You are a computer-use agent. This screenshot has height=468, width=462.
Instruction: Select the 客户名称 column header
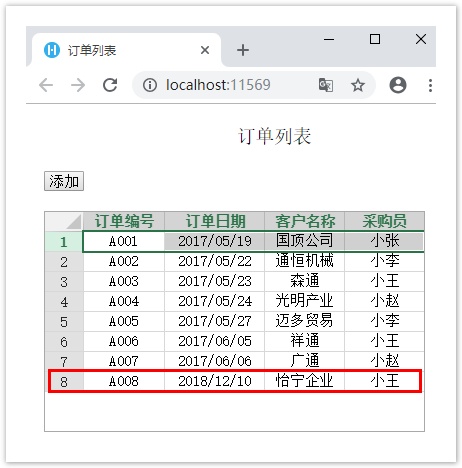pyautogui.click(x=305, y=221)
